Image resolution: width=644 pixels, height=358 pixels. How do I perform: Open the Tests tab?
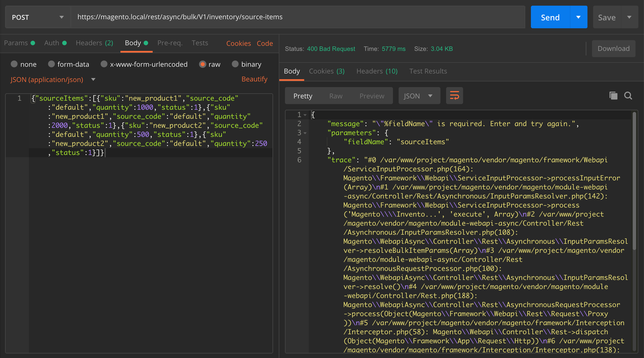point(200,43)
